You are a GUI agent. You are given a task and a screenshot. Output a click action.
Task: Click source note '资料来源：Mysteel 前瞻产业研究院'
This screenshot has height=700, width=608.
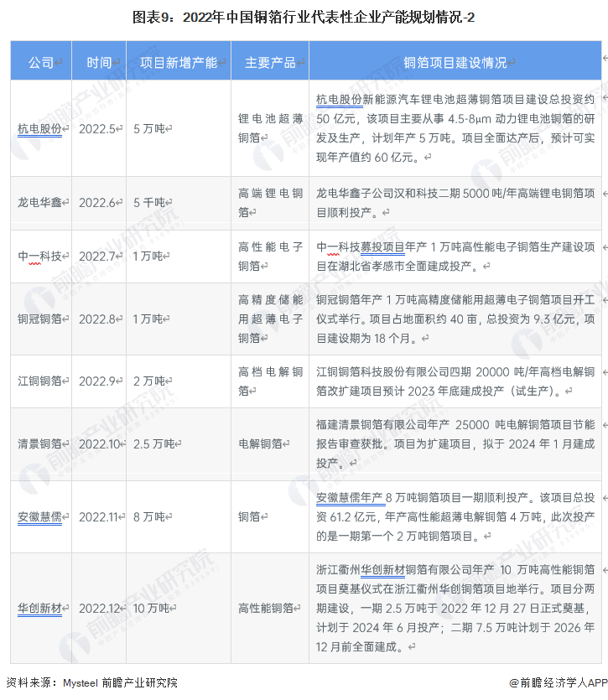click(91, 682)
